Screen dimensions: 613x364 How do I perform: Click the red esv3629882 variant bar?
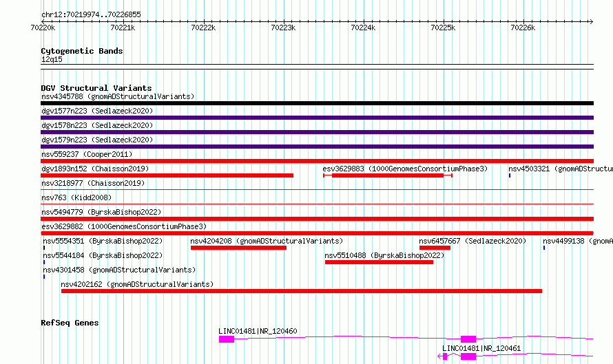[317, 233]
